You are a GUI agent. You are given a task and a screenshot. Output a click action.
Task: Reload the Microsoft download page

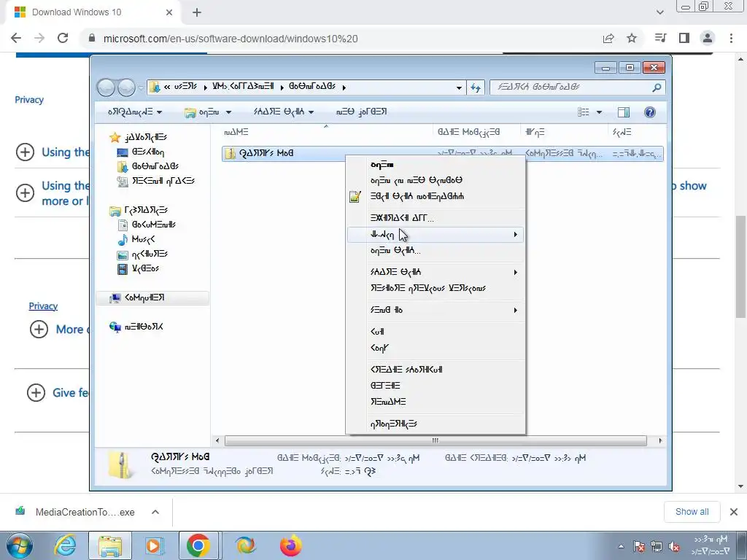click(63, 38)
